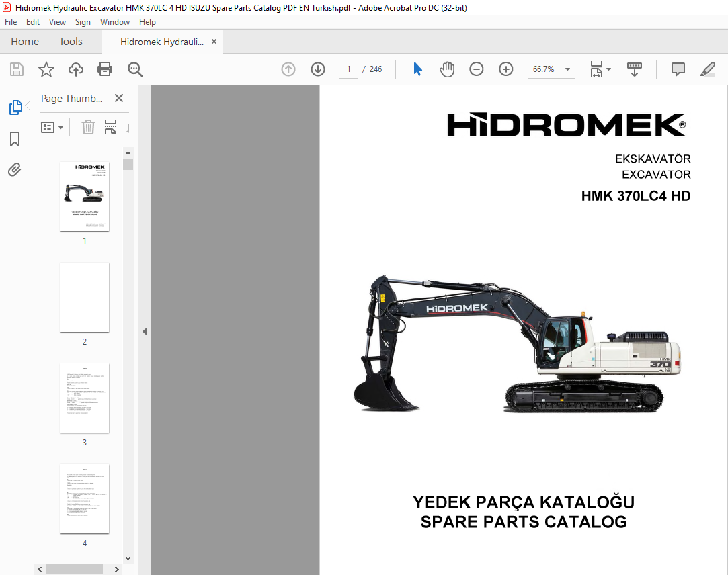Screen dimensions: 728x575
Task: Add a comment with the speech bubble icon
Action: click(678, 69)
